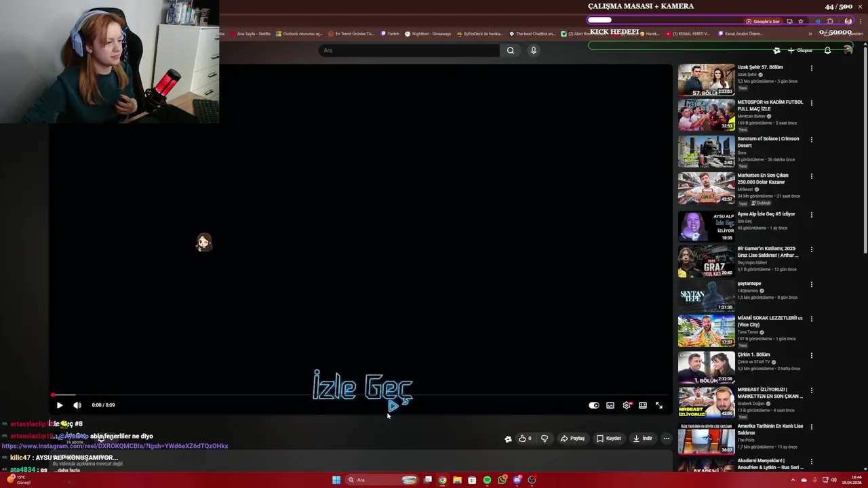Click the video progress bar
Viewport: 868px width, 488px height.
[x=359, y=394]
